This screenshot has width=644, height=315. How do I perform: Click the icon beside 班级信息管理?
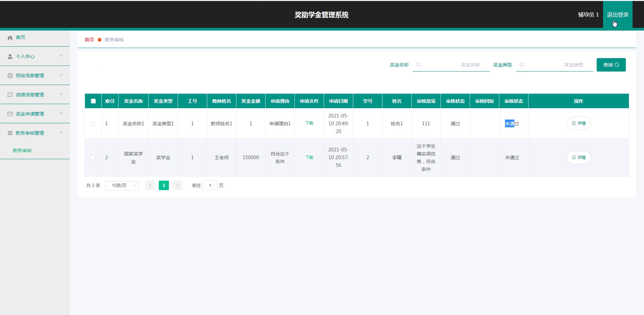click(x=10, y=76)
